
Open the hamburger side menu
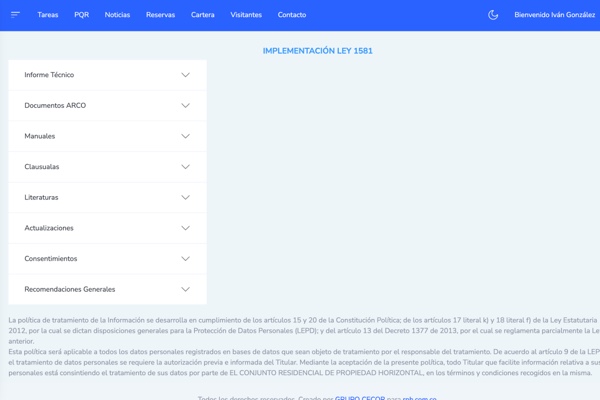tap(15, 15)
